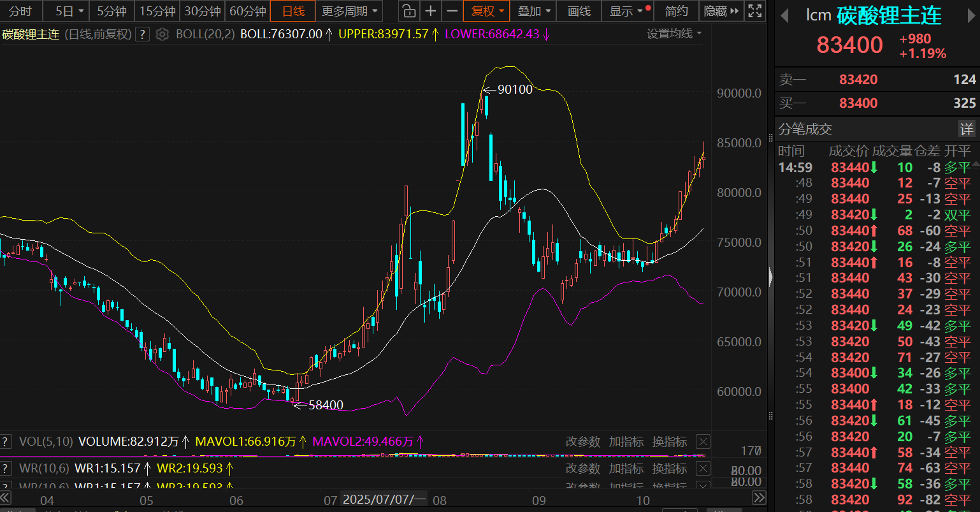Click the lock icon in chart toolbar

coord(409,11)
